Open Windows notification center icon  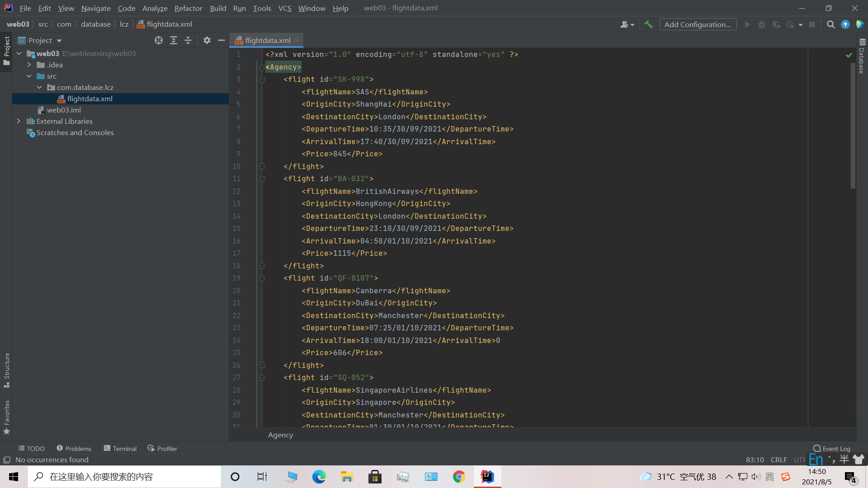click(x=850, y=477)
